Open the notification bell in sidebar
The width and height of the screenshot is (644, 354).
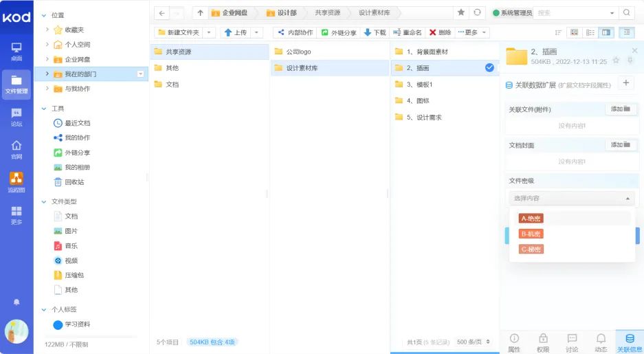tap(16, 302)
